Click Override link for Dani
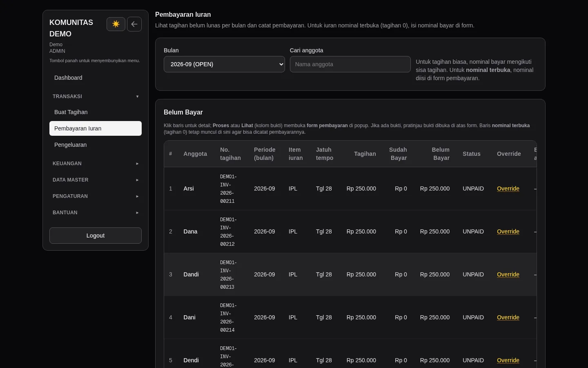Image resolution: width=588 pixels, height=368 pixels. pyautogui.click(x=508, y=317)
